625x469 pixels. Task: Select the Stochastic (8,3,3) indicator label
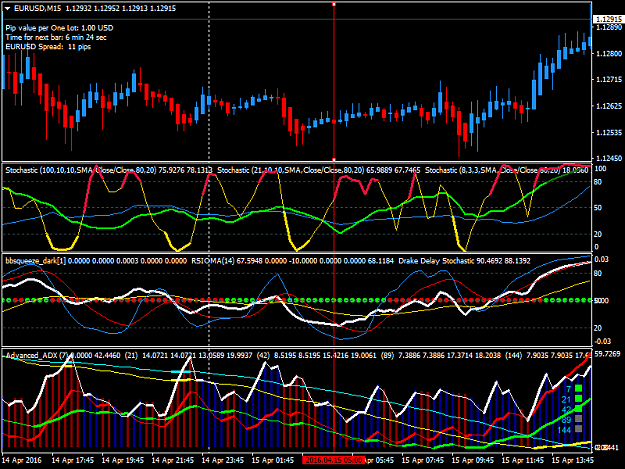tap(506, 170)
